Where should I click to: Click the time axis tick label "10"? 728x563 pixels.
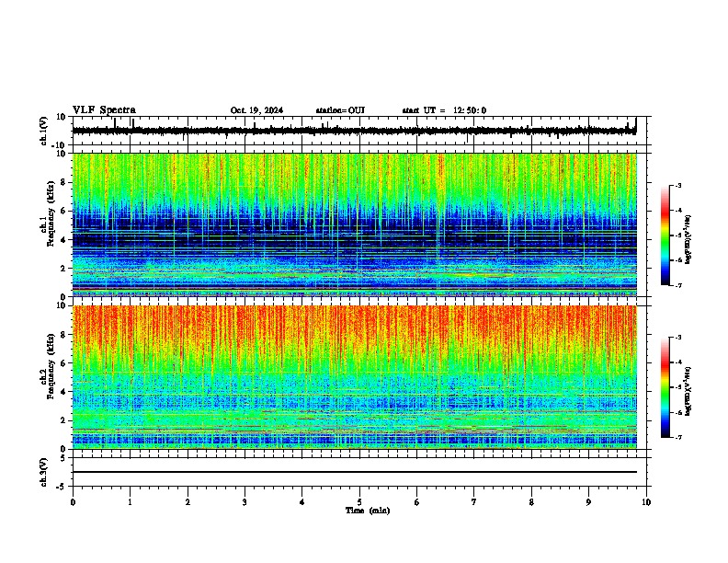click(x=646, y=502)
